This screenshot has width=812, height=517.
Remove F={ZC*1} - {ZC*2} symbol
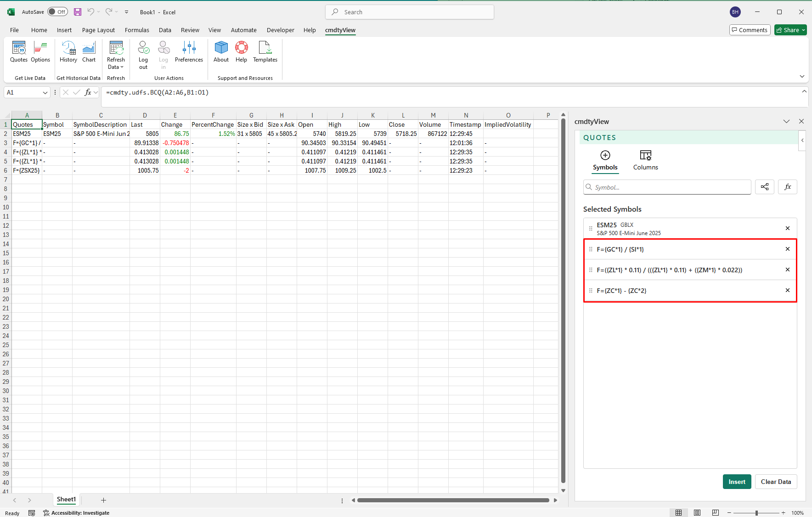click(788, 290)
